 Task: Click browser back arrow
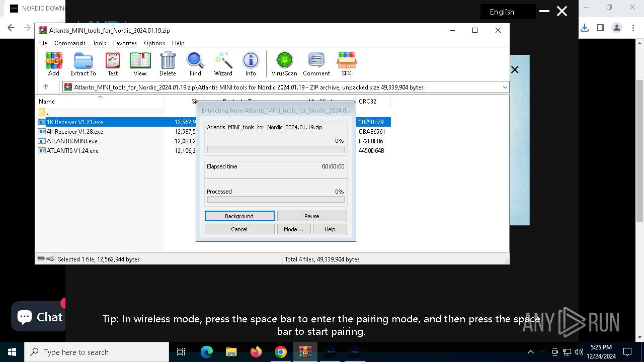[11, 28]
